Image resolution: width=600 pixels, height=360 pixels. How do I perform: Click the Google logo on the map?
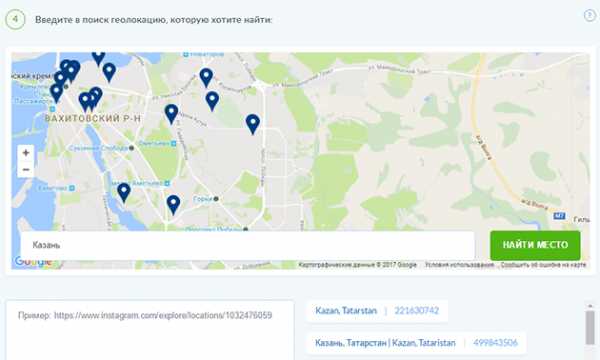tap(33, 262)
